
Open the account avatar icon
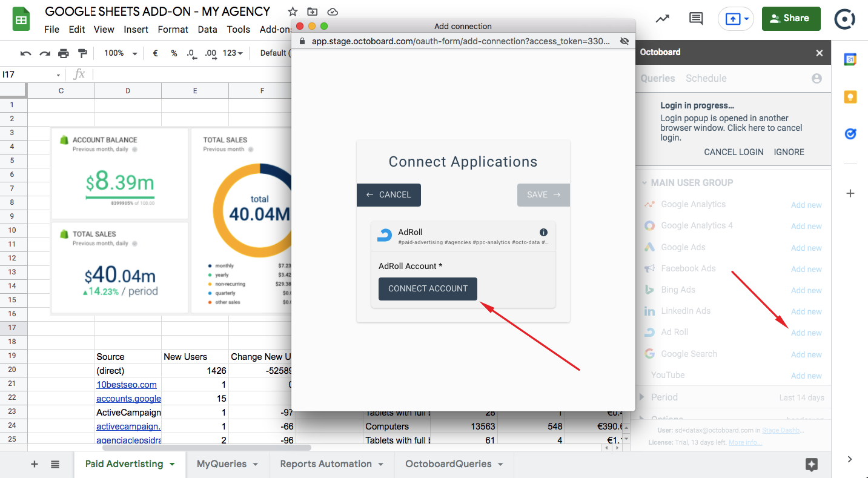pyautogui.click(x=844, y=19)
